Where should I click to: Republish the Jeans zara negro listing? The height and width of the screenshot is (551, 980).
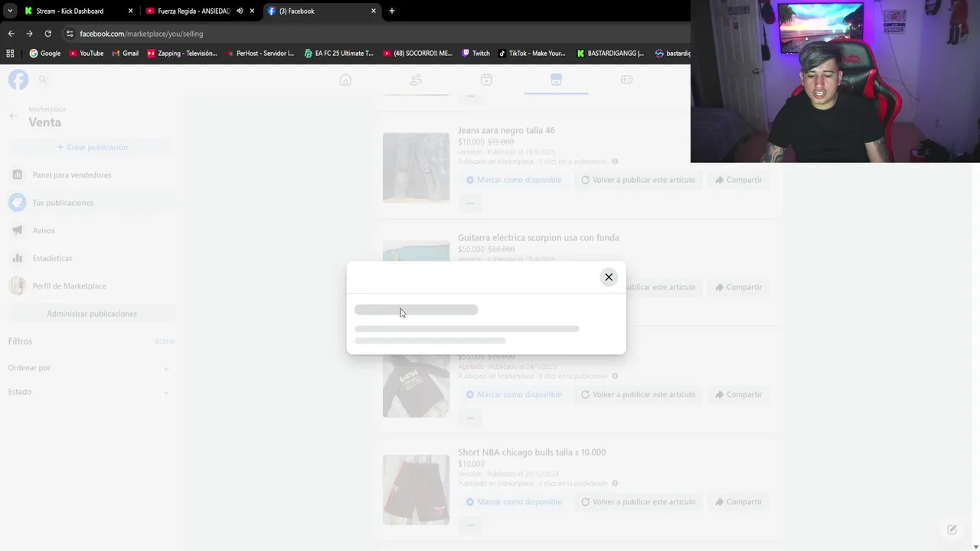[639, 180]
